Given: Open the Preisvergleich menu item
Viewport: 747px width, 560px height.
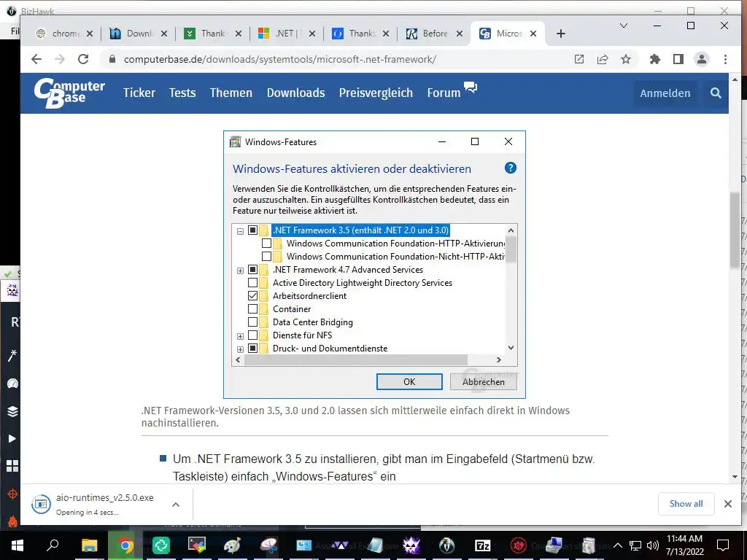Looking at the screenshot, I should coord(376,93).
